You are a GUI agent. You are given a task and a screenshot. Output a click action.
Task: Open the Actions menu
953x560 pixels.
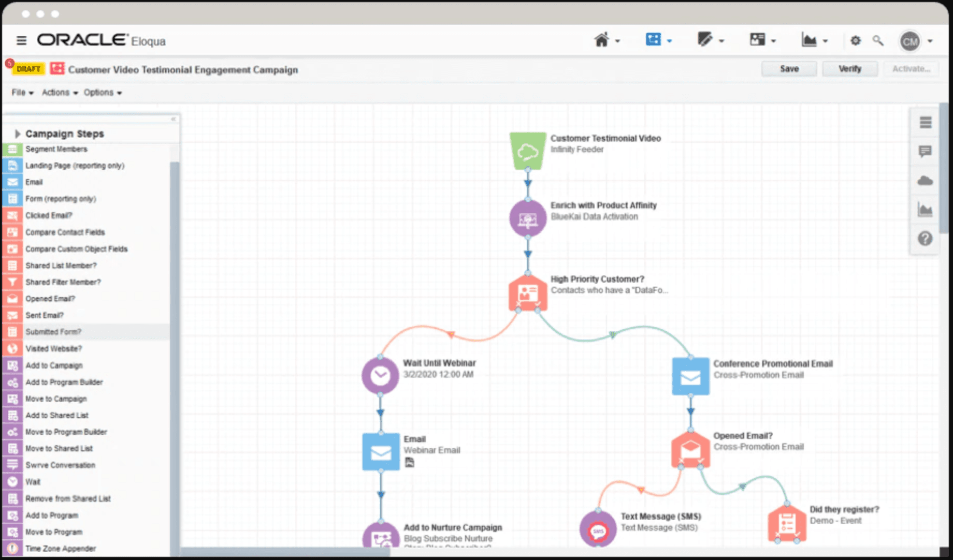click(x=60, y=93)
